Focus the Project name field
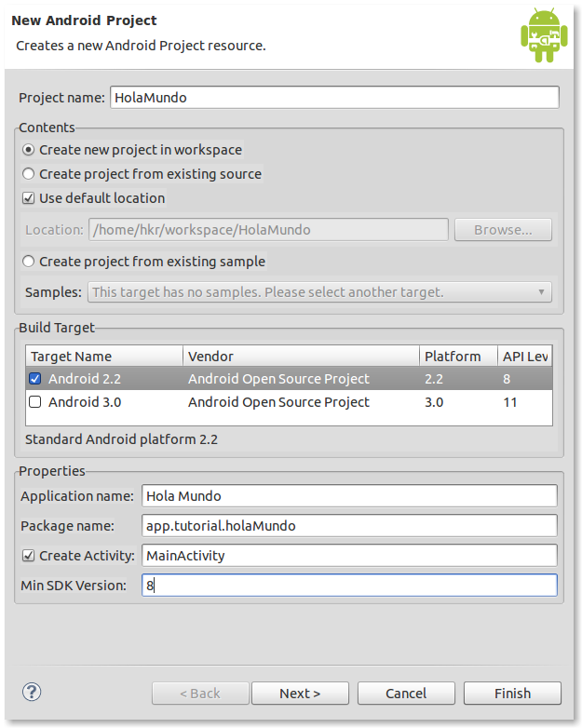Screen dimensions: 582x728 tap(334, 98)
